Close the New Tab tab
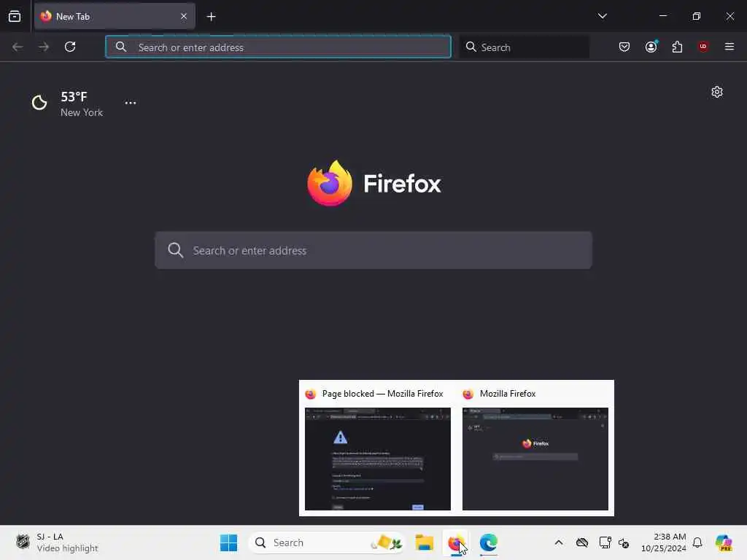The height and width of the screenshot is (560, 747). (184, 16)
